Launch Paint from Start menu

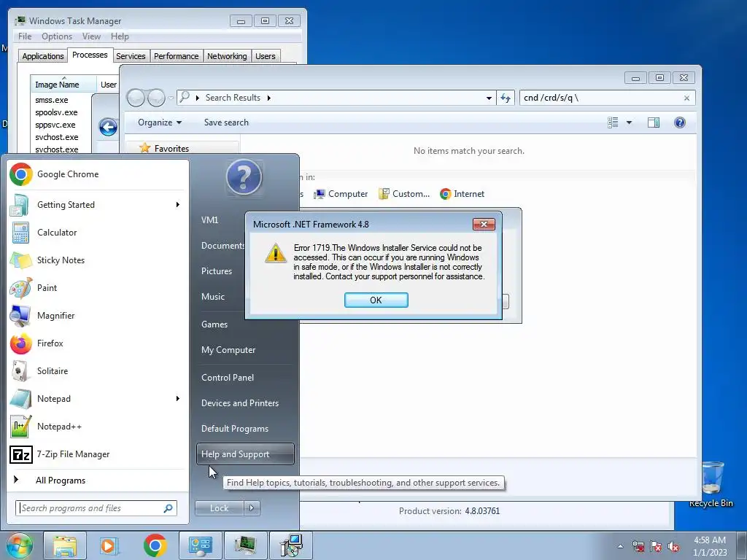coord(98,287)
